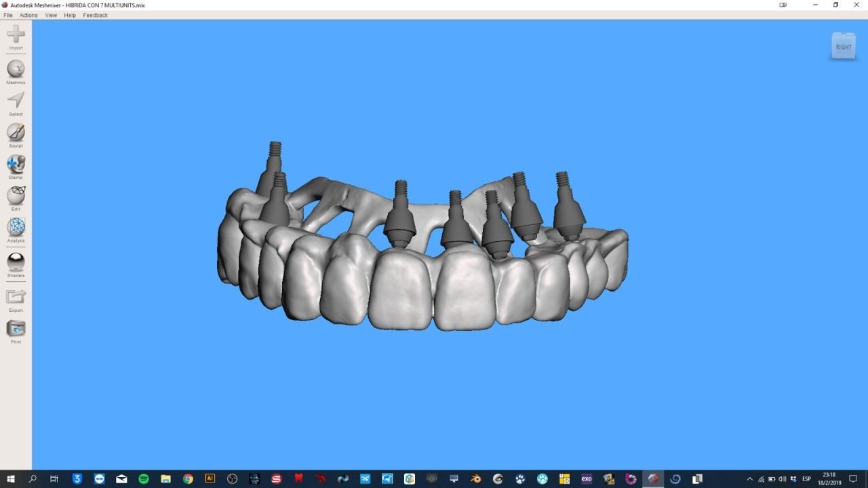This screenshot has width=868, height=488.
Task: Show hidden system tray icons
Action: [749, 479]
